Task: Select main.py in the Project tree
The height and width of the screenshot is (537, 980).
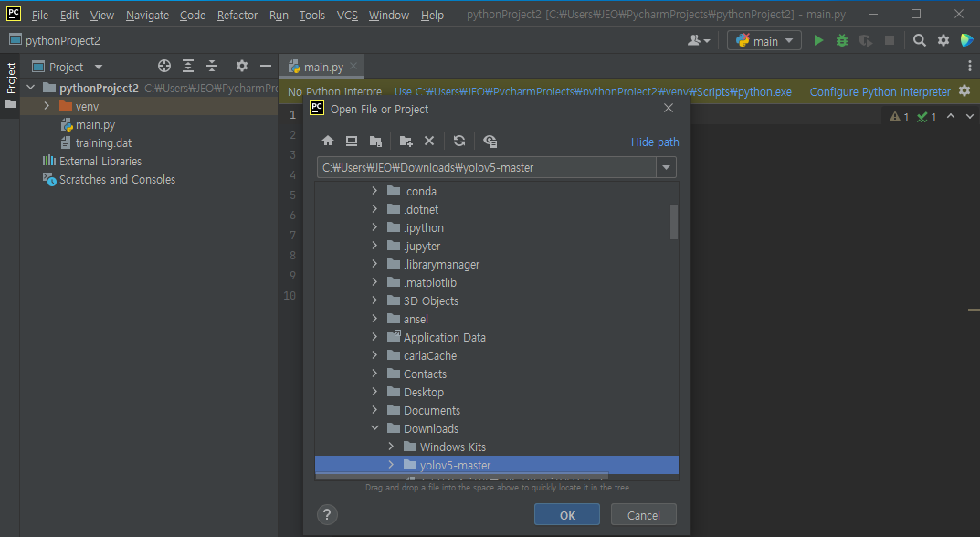Action: [x=95, y=124]
